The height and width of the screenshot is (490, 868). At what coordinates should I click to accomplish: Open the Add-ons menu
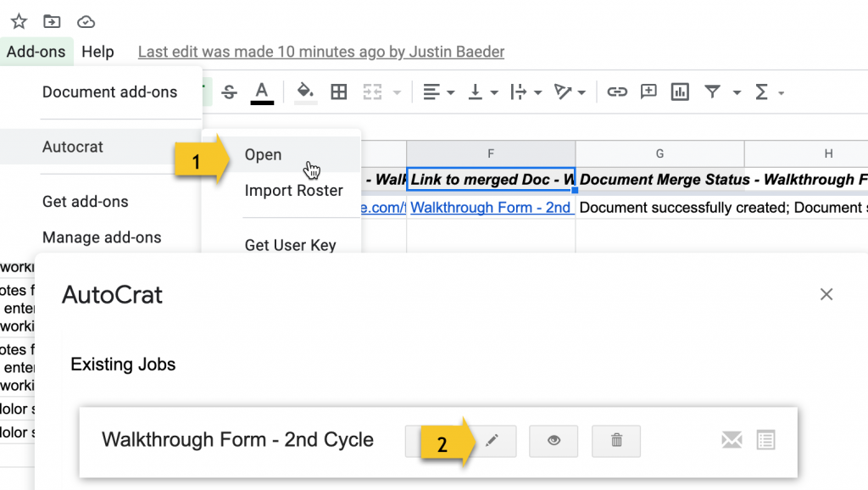coord(36,52)
